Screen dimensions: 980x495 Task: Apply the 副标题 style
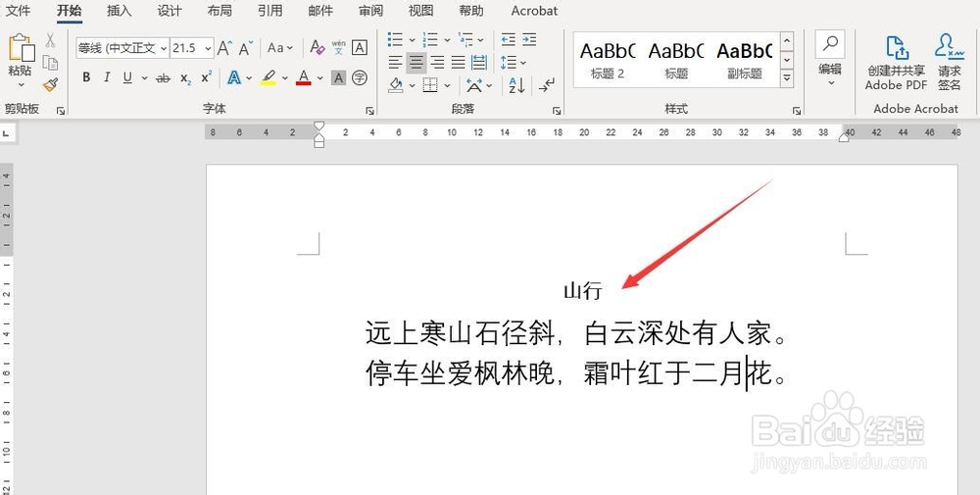(745, 60)
